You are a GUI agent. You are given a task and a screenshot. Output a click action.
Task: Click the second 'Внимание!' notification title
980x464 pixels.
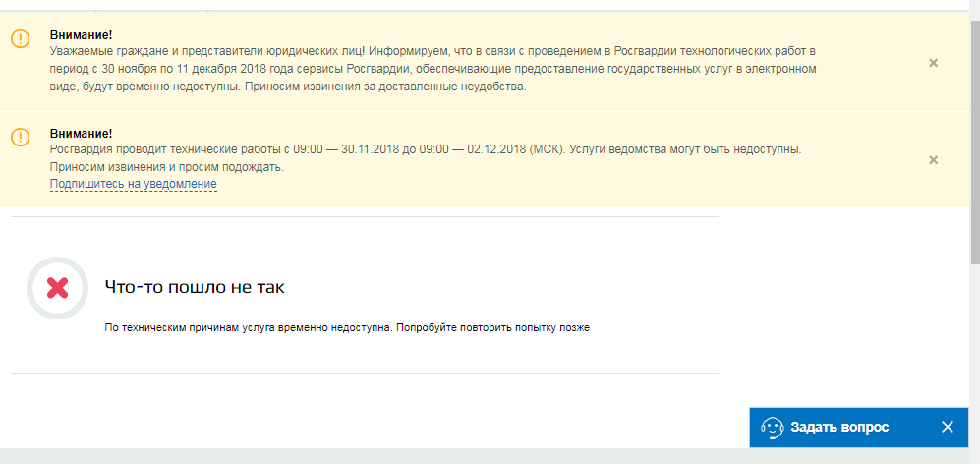coord(81,133)
